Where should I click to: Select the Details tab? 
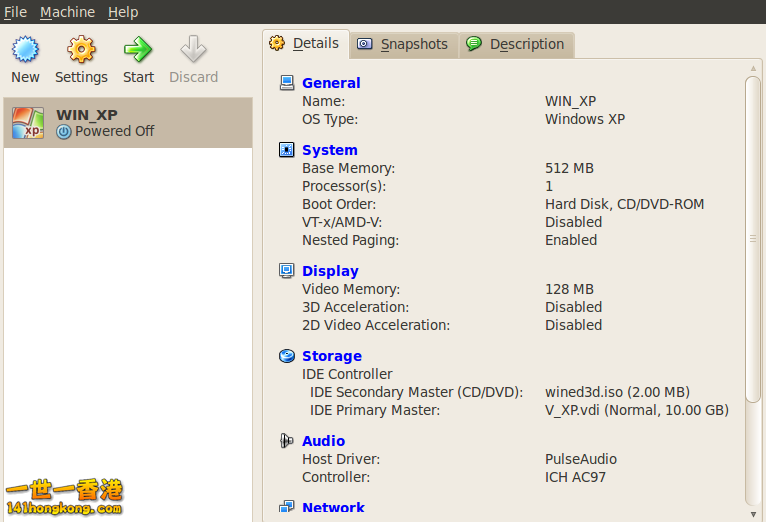click(x=305, y=43)
